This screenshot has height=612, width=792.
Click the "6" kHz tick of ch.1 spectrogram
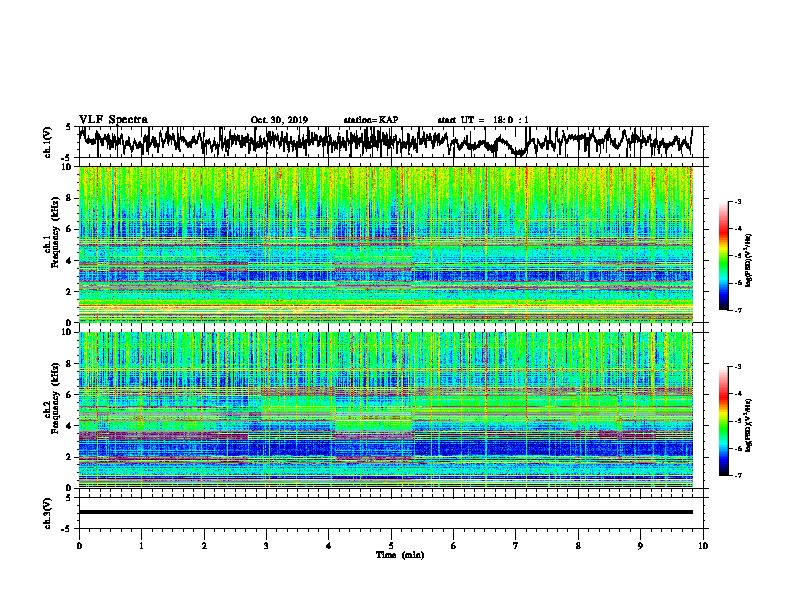tap(70, 230)
